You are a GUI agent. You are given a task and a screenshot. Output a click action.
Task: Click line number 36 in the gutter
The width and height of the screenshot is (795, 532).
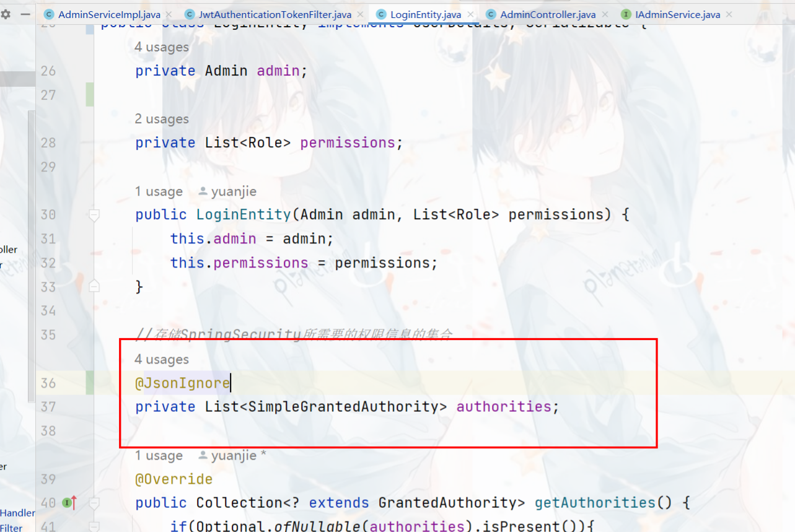point(48,383)
